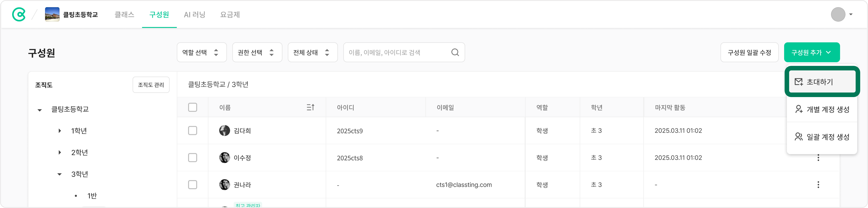
Task: Click the 조직도 관리 button
Action: pos(151,85)
